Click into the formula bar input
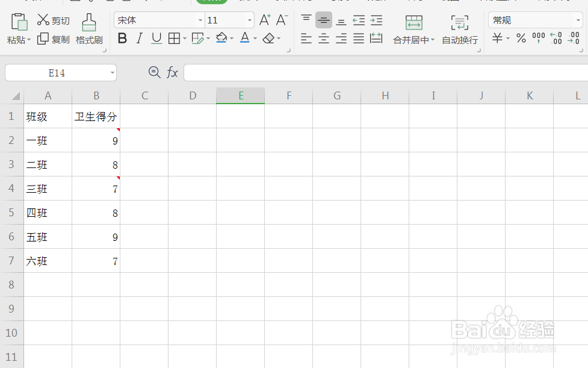 pos(386,72)
